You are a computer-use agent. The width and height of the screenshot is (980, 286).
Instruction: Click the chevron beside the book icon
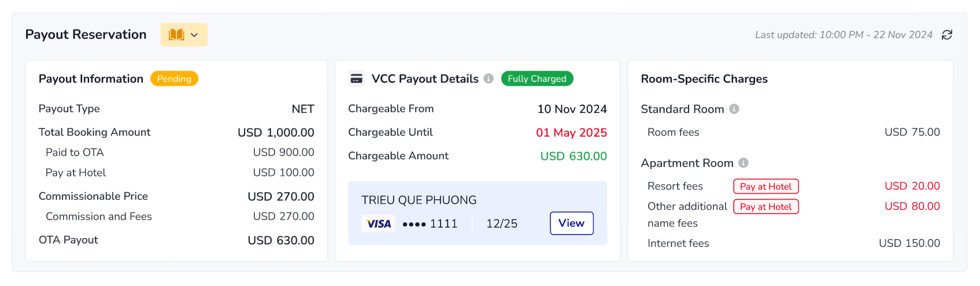click(194, 35)
